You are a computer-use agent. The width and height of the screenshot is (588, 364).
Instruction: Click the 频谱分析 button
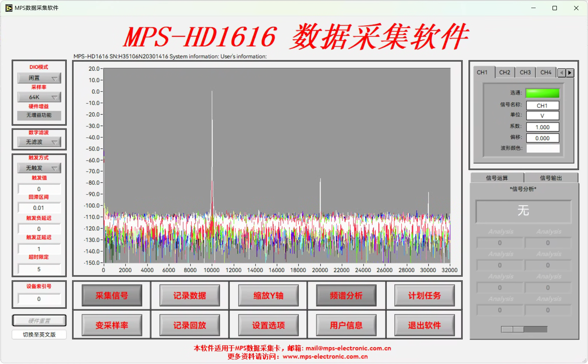tap(346, 296)
